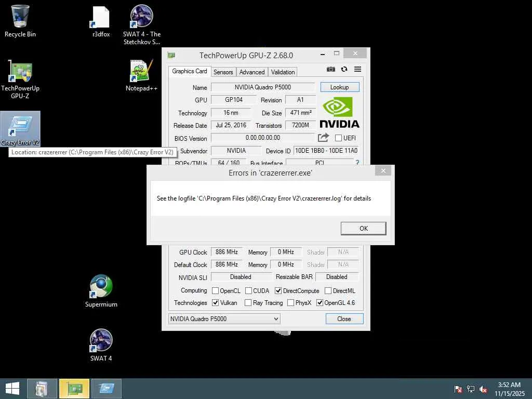The height and width of the screenshot is (399, 532).
Task: Toggle the UEFI checkbox
Action: [338, 138]
